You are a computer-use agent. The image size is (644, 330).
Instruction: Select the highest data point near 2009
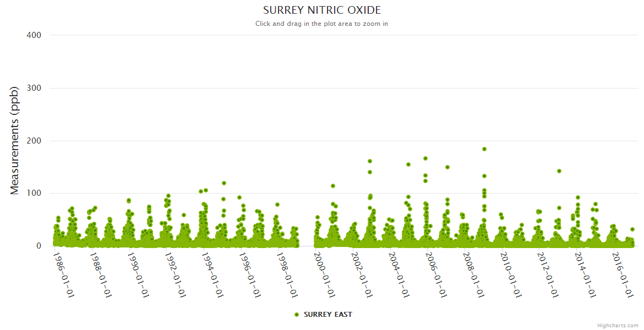click(x=484, y=149)
